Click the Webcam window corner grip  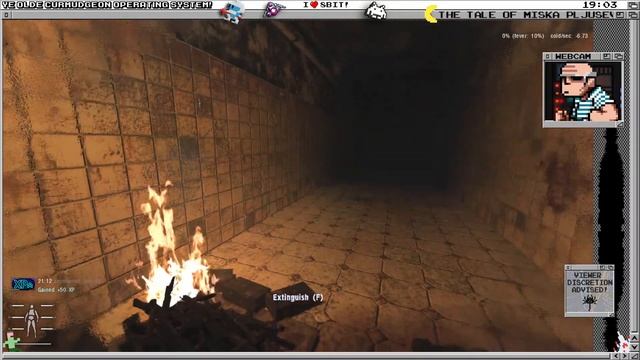tap(620, 124)
